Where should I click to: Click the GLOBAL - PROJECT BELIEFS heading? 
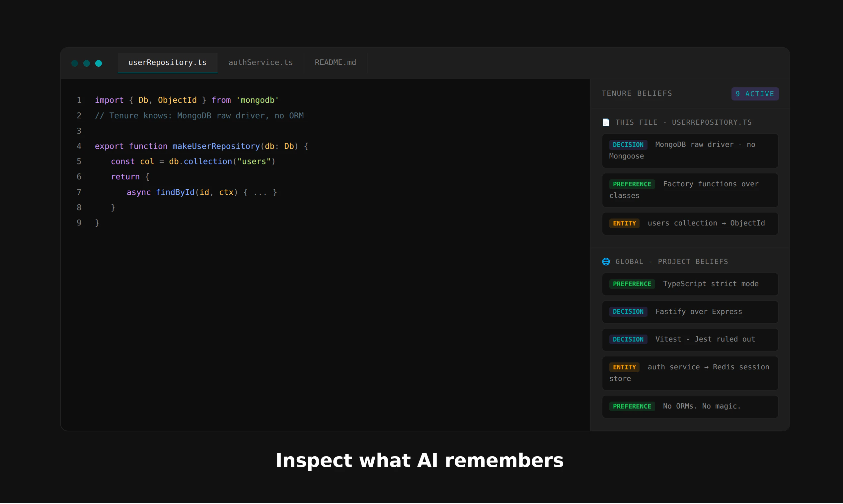pos(672,262)
